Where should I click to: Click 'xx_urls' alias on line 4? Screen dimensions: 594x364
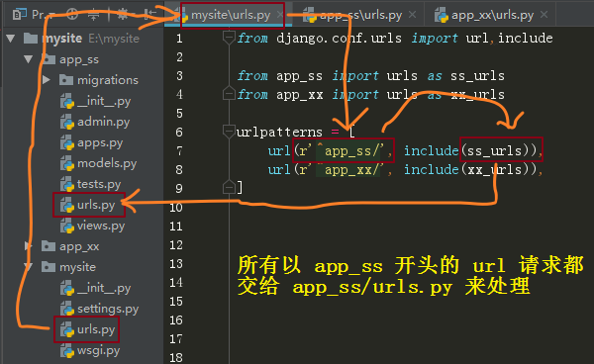click(x=477, y=95)
